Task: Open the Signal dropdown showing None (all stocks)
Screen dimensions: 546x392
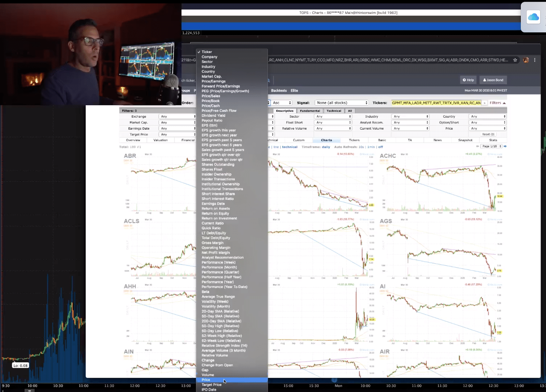Action: 342,103
